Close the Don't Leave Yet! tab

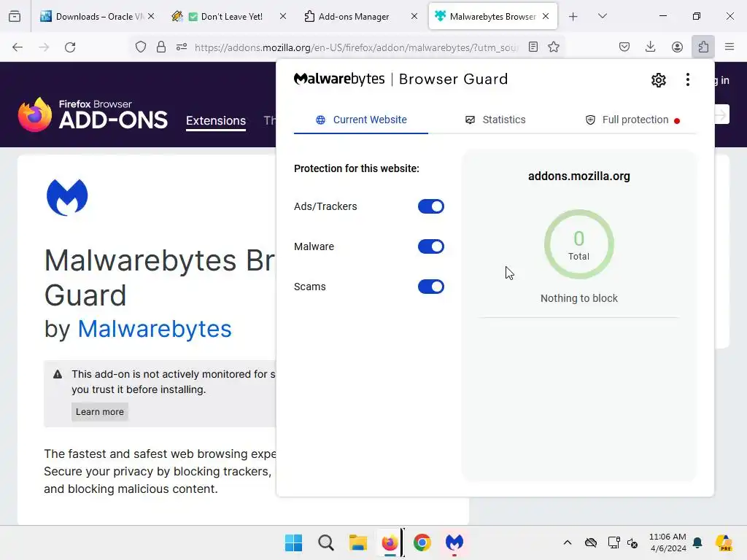pyautogui.click(x=282, y=16)
